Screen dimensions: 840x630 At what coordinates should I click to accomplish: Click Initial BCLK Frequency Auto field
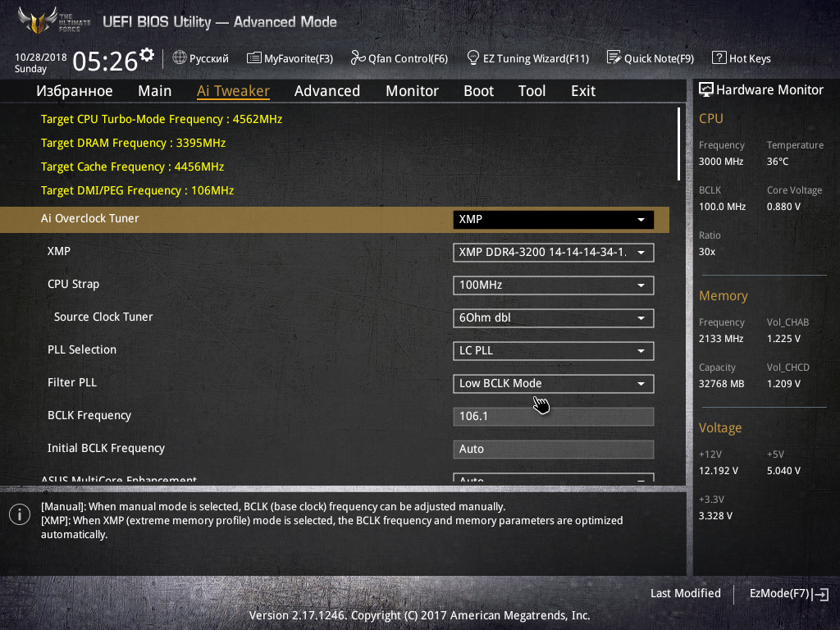554,449
